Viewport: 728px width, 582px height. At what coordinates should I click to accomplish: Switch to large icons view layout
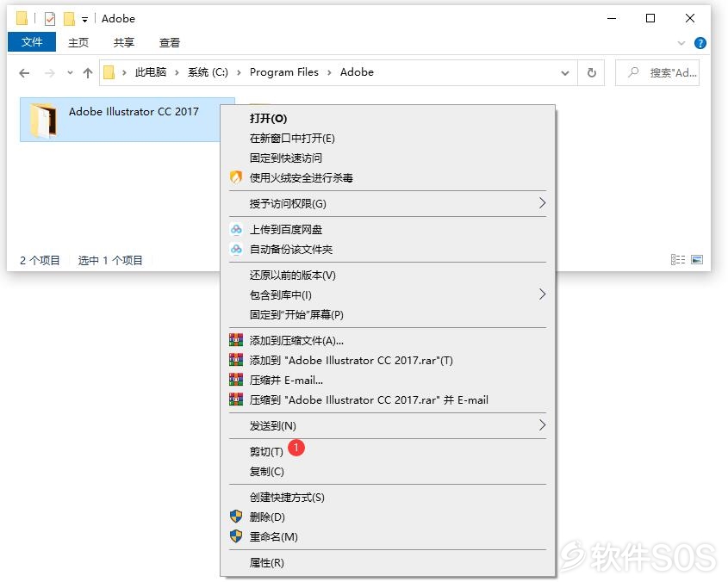[x=697, y=260]
